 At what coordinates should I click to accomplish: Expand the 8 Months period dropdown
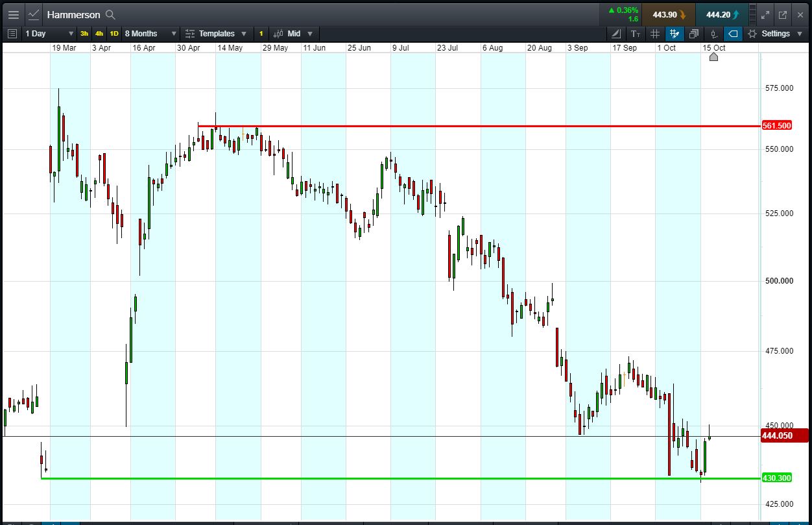point(150,34)
